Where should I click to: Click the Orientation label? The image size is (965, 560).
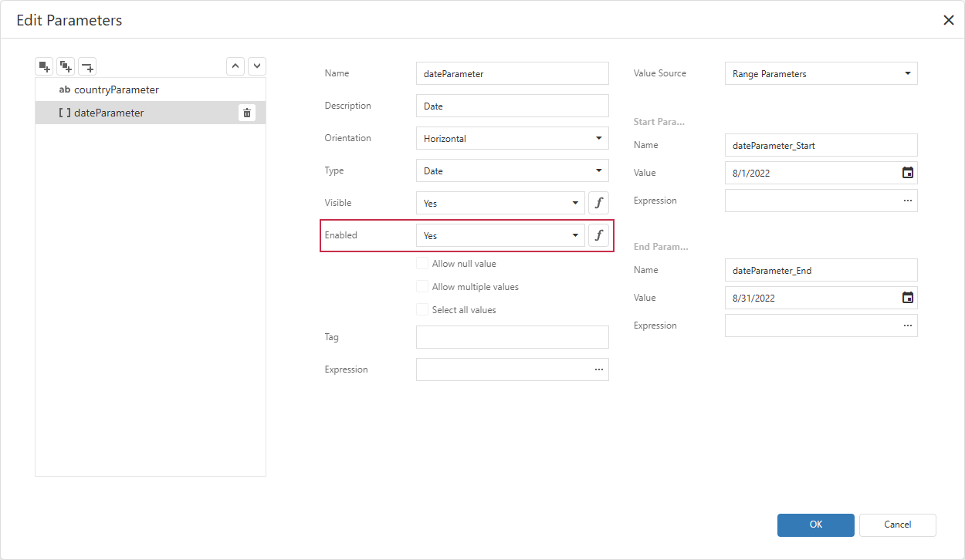coord(347,138)
